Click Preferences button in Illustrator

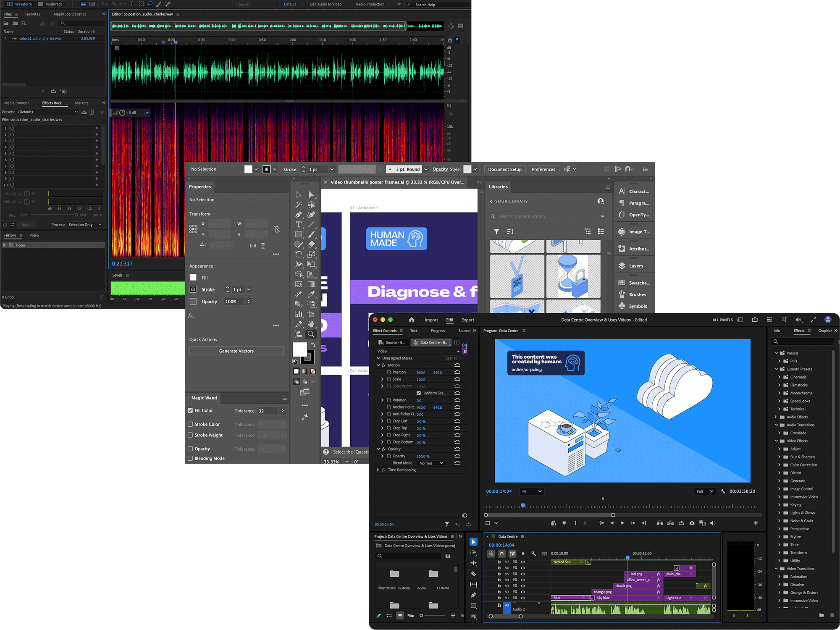click(x=543, y=170)
